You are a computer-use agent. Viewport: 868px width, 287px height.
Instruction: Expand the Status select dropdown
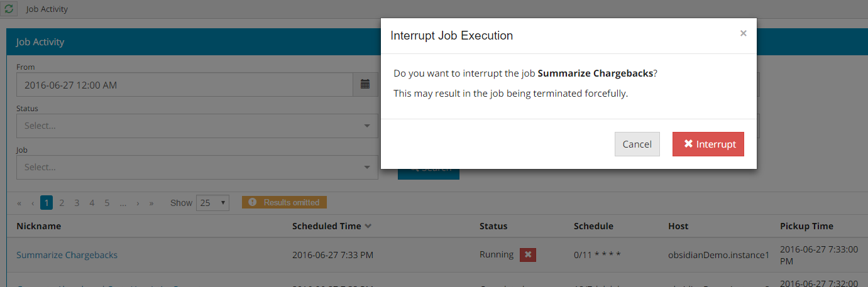[197, 126]
